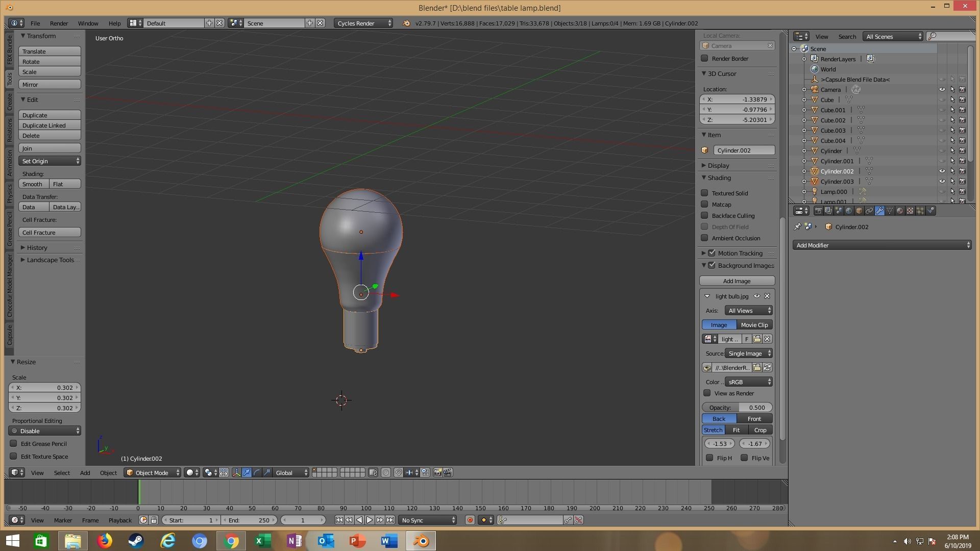Select the translate manipulator arrow icon
This screenshot has height=551, width=980.
[x=247, y=473]
